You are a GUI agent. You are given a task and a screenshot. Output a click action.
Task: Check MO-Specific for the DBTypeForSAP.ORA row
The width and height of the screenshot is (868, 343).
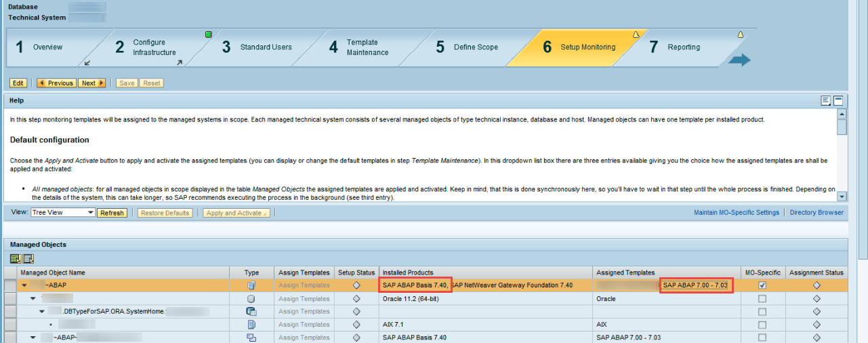tap(762, 311)
